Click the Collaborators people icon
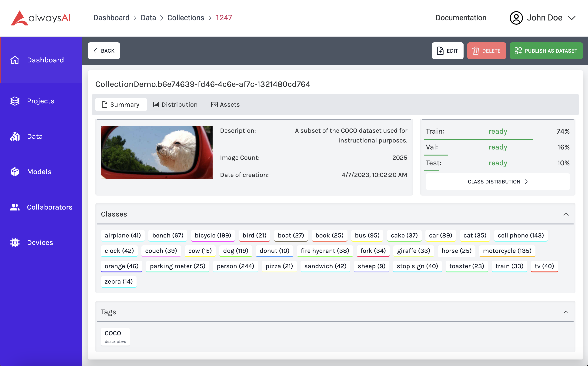This screenshot has height=366, width=588. (15, 207)
